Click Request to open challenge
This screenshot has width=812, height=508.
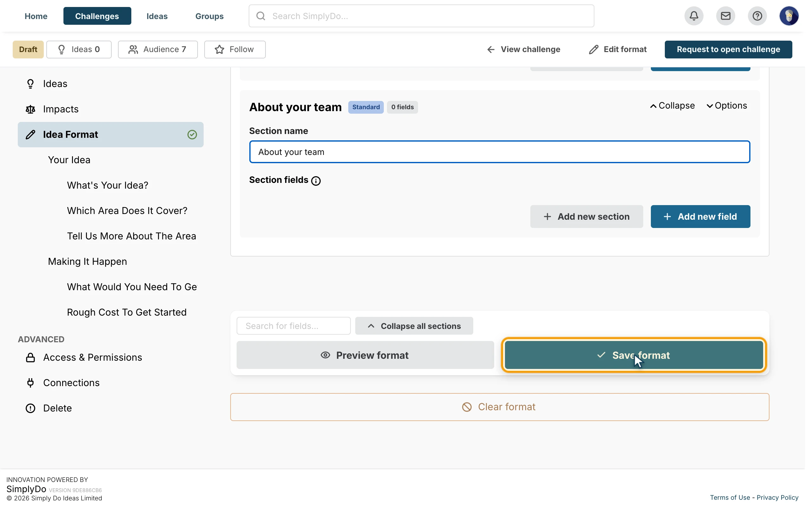click(x=728, y=50)
